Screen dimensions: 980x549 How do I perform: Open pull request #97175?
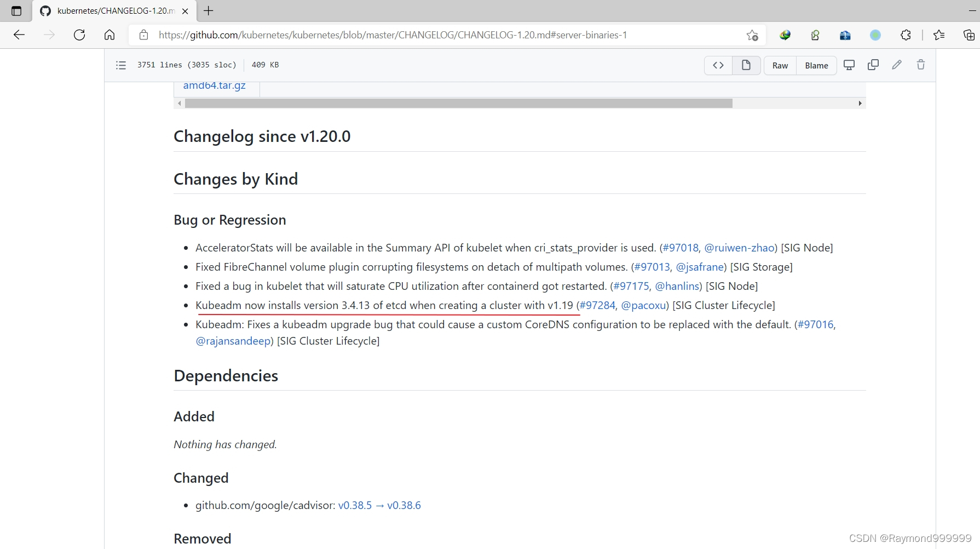[631, 286]
